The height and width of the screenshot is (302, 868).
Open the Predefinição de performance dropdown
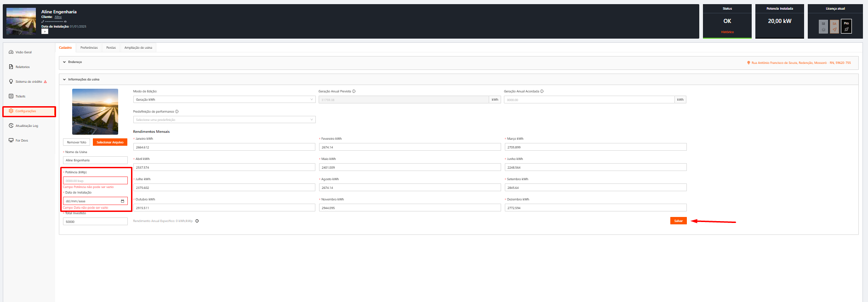(x=224, y=120)
